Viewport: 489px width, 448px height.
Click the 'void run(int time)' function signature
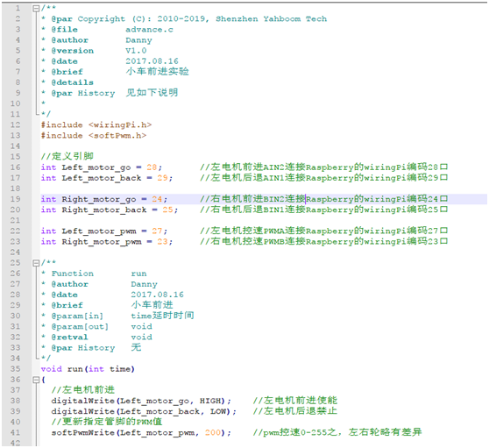pyautogui.click(x=88, y=369)
